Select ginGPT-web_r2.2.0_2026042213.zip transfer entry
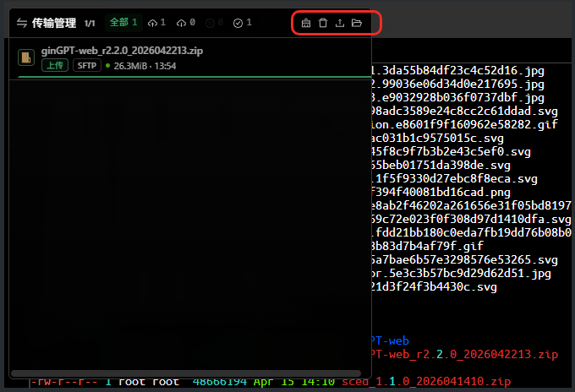The image size is (575, 392). (122, 51)
